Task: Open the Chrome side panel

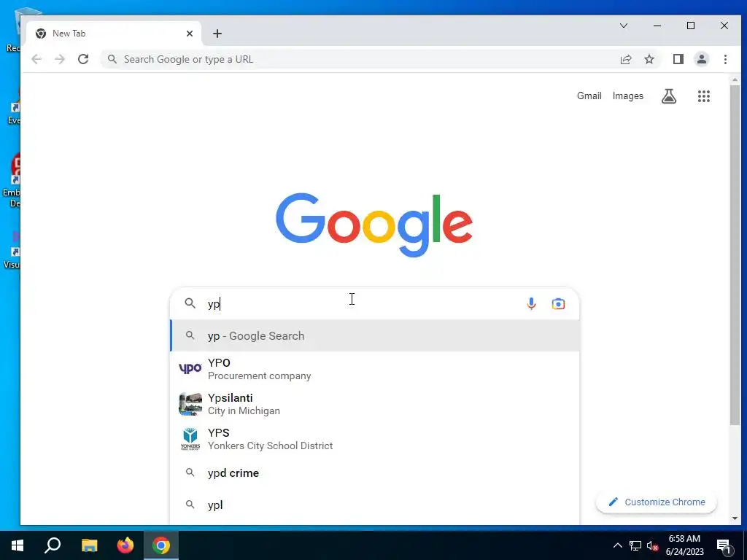Action: coord(678,59)
